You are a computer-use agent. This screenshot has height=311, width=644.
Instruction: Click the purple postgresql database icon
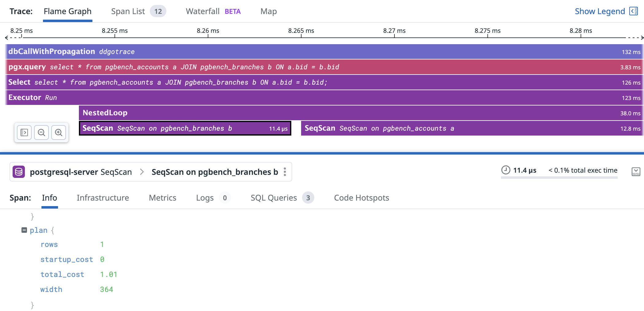click(x=19, y=172)
